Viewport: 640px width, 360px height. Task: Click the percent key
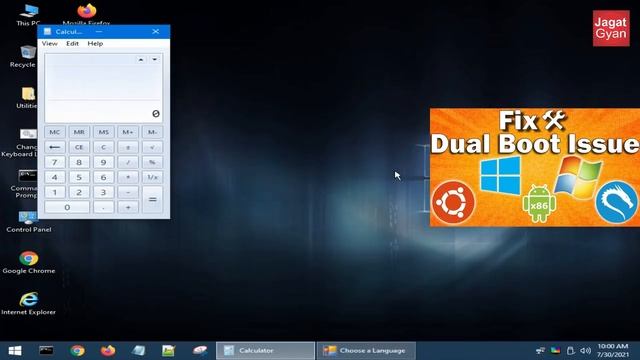tap(152, 162)
